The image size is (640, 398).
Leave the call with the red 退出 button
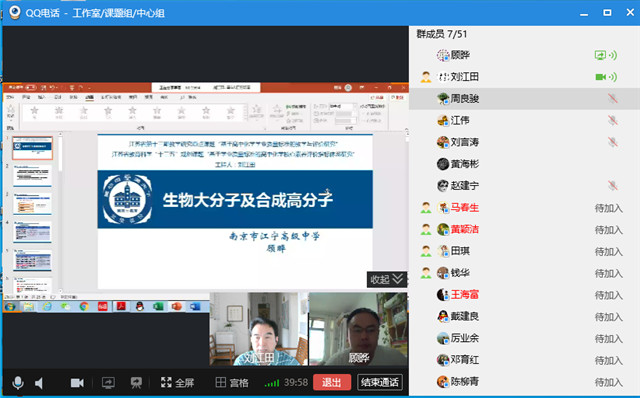point(332,382)
